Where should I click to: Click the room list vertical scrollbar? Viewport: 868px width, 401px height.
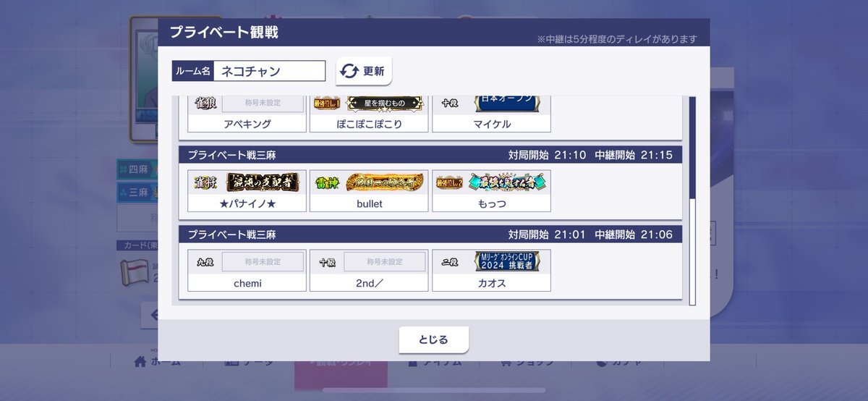pos(692,200)
